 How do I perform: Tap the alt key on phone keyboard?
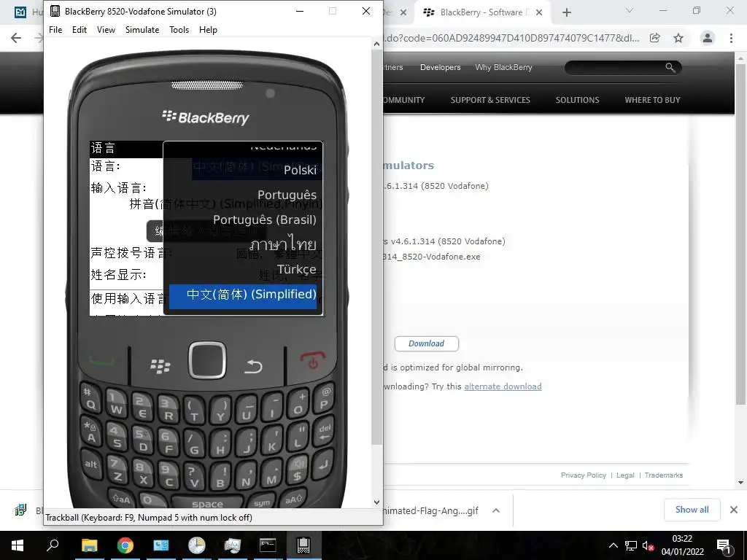tap(91, 464)
